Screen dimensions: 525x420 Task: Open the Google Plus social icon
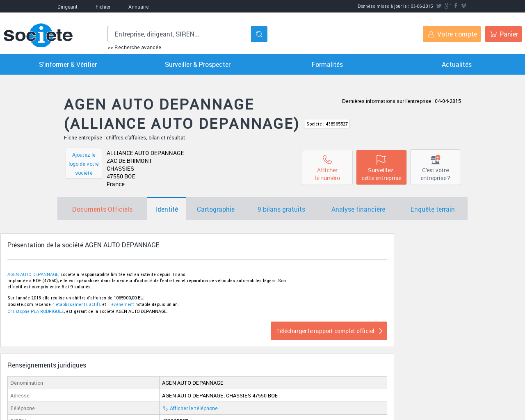pyautogui.click(x=447, y=6)
